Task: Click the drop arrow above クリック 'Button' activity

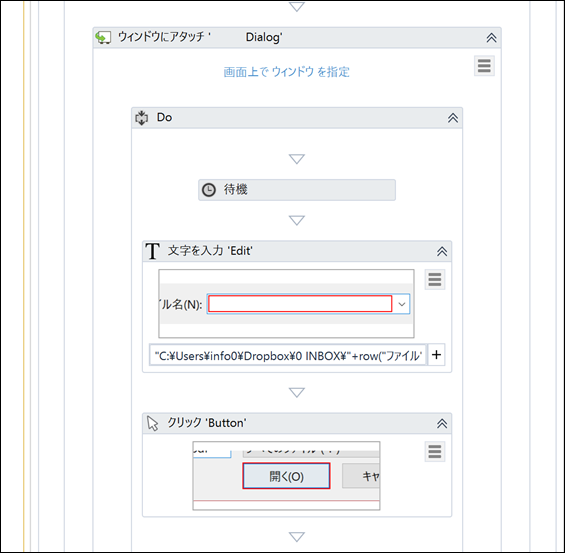Action: point(297,392)
